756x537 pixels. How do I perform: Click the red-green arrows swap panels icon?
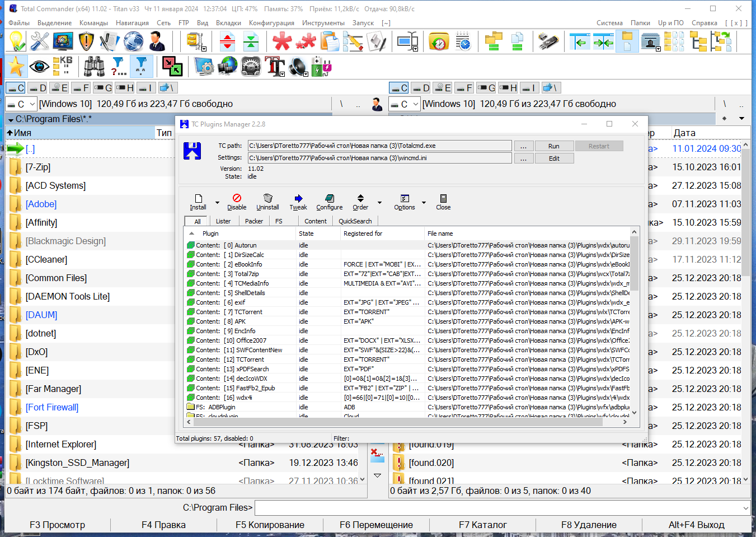tap(172, 67)
